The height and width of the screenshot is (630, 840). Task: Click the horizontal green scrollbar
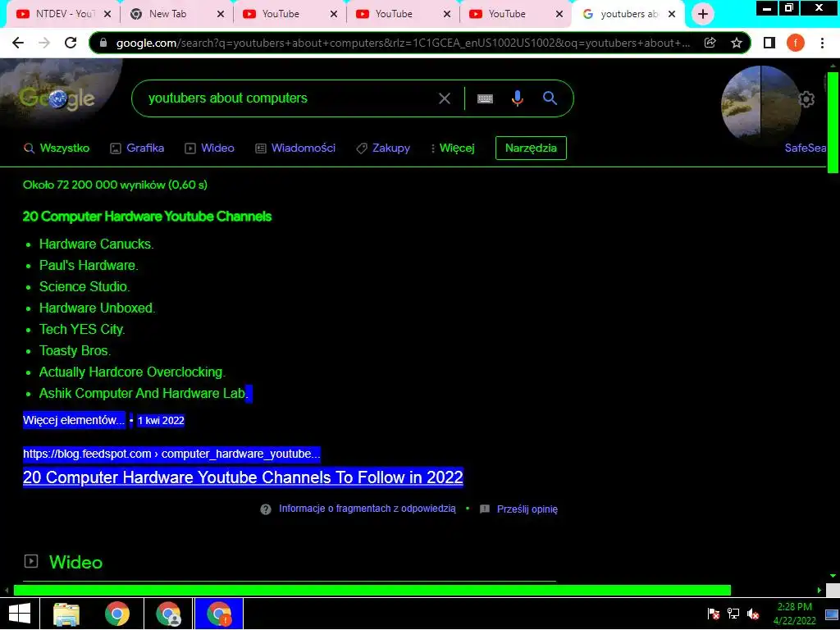tap(372, 590)
